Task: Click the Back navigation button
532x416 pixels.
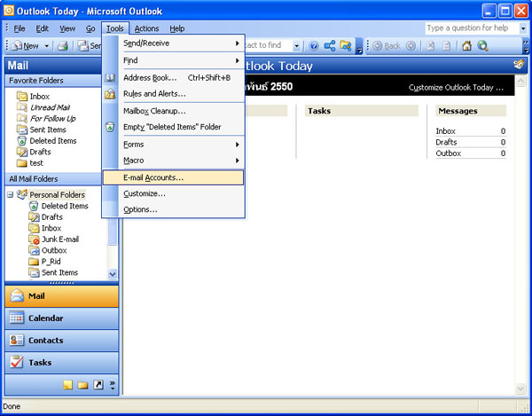Action: point(387,46)
